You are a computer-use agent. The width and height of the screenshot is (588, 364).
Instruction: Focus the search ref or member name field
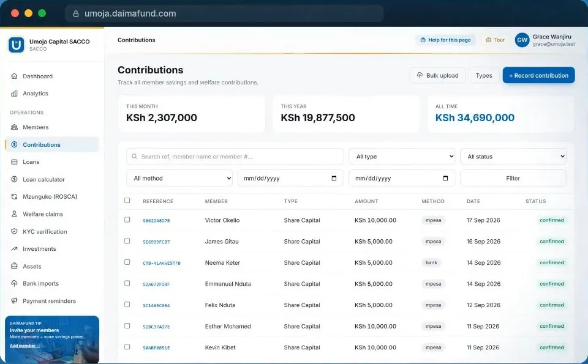[235, 157]
